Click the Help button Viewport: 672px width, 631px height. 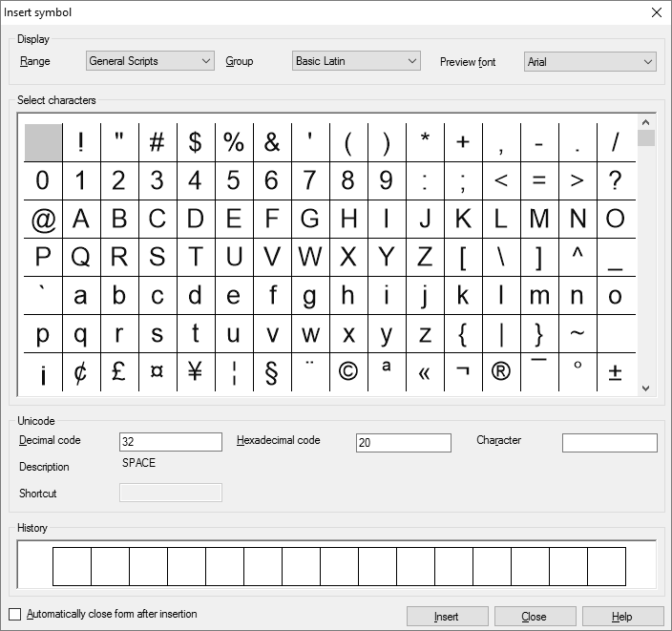pos(622,617)
